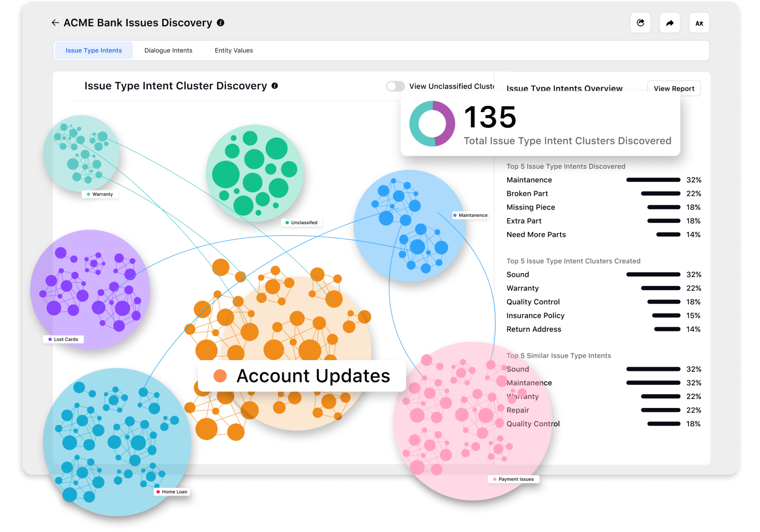Select the Issue Type Intents tab label

[93, 50]
